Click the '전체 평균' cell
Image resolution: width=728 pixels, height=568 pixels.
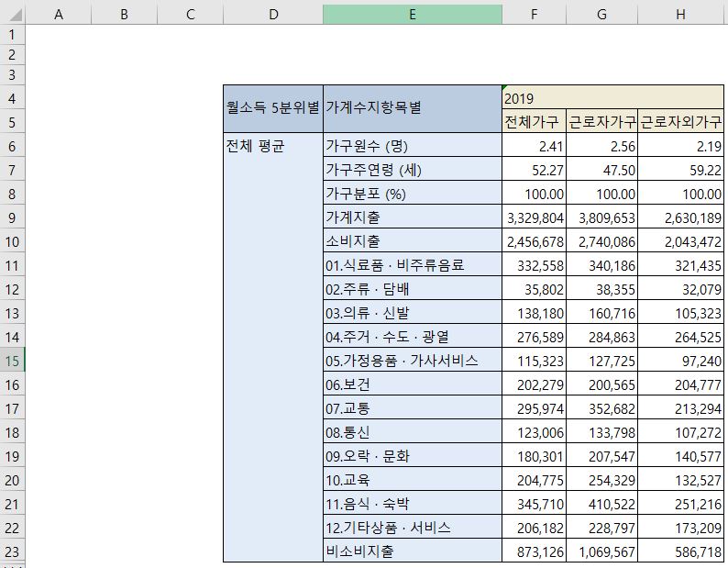273,347
